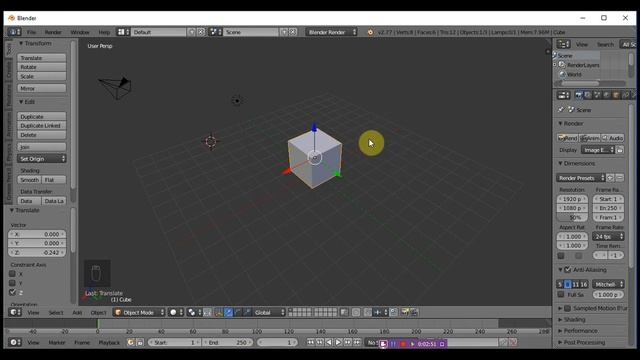Click the scene browse icon before Scene field
This screenshot has width=640, height=360.
pos(215,32)
